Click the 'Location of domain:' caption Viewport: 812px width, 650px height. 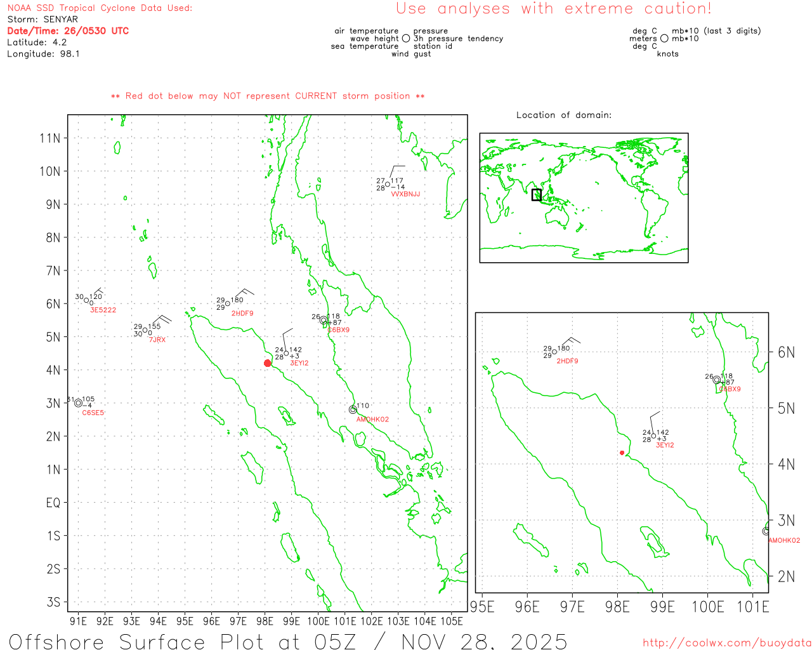[563, 115]
